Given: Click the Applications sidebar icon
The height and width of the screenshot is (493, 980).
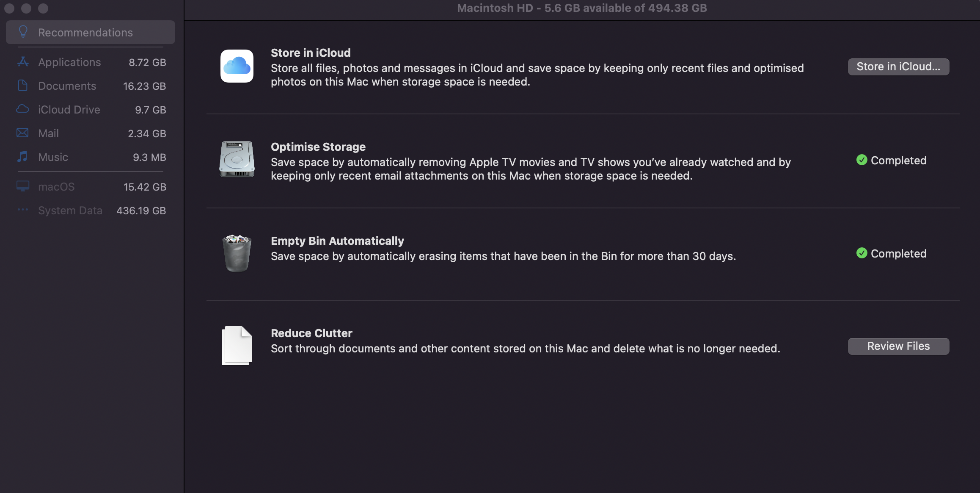Looking at the screenshot, I should pyautogui.click(x=23, y=62).
